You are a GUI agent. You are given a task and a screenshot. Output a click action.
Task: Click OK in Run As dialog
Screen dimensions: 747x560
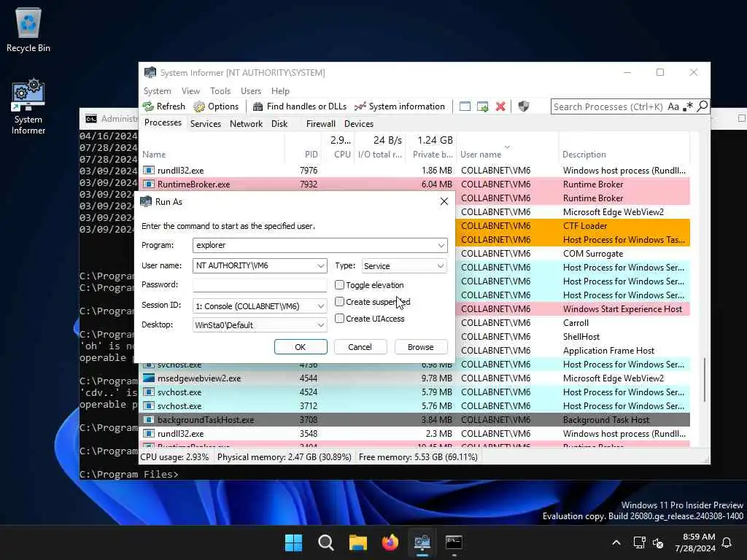click(x=301, y=347)
